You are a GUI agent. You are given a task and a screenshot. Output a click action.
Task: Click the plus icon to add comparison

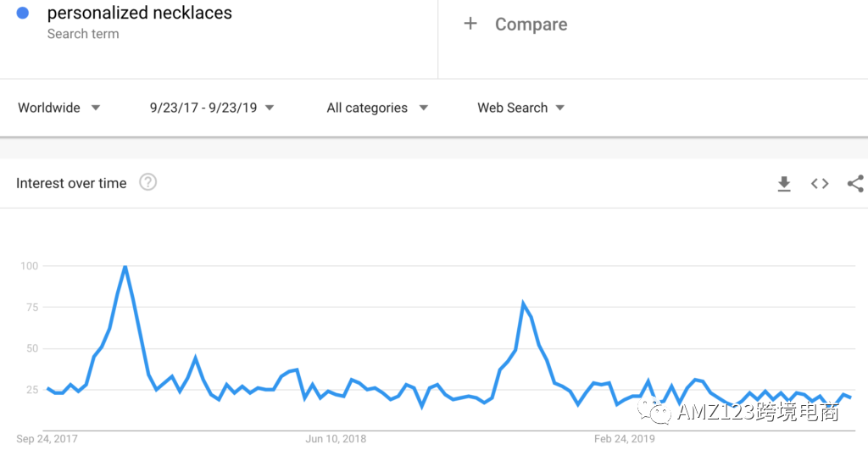[470, 24]
